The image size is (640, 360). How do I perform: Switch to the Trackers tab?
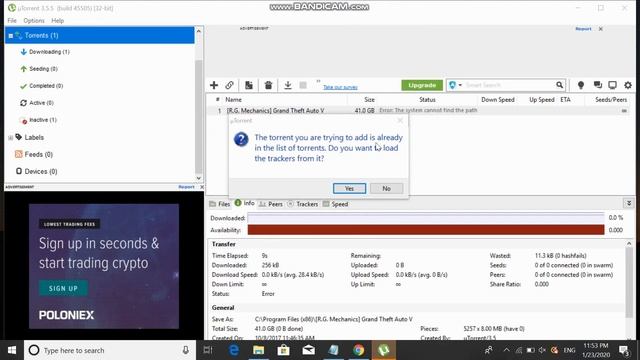(302, 204)
